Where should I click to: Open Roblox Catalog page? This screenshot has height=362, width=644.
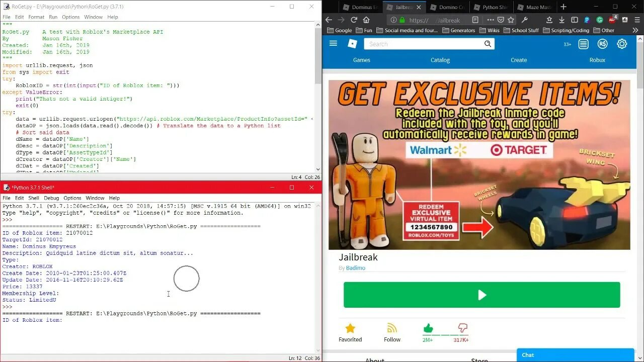tap(440, 60)
